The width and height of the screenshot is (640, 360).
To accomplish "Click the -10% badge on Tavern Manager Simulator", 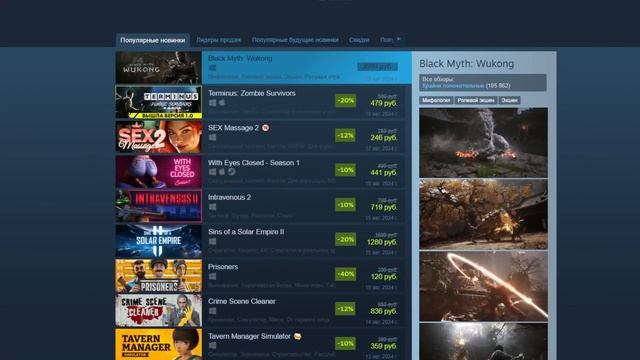I will pyautogui.click(x=345, y=343).
